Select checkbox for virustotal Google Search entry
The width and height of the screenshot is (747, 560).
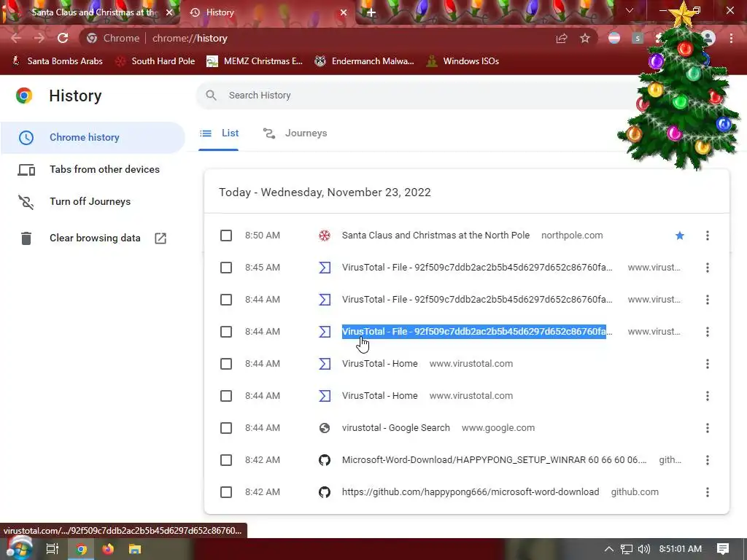point(226,428)
